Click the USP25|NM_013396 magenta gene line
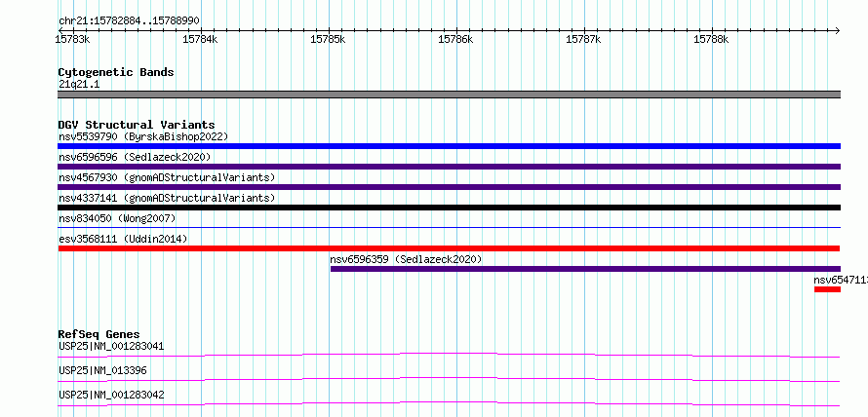The height and width of the screenshot is (417, 868). coord(449,379)
